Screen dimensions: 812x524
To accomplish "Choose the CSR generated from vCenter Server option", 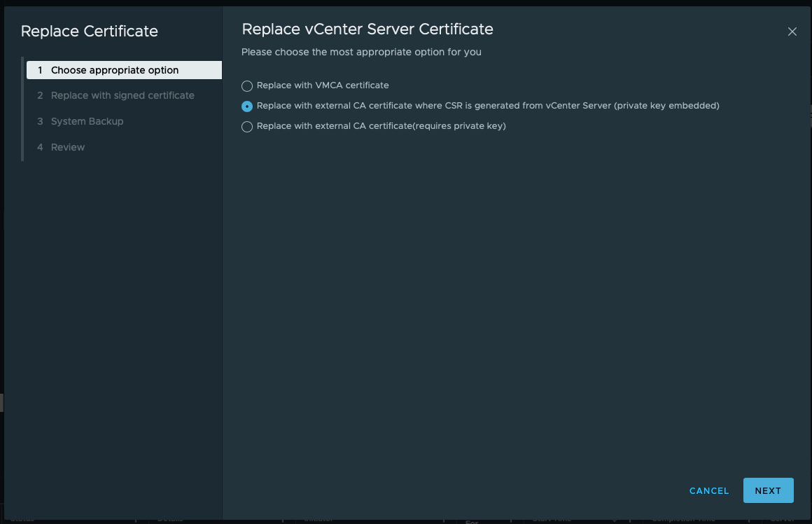I will pos(247,106).
